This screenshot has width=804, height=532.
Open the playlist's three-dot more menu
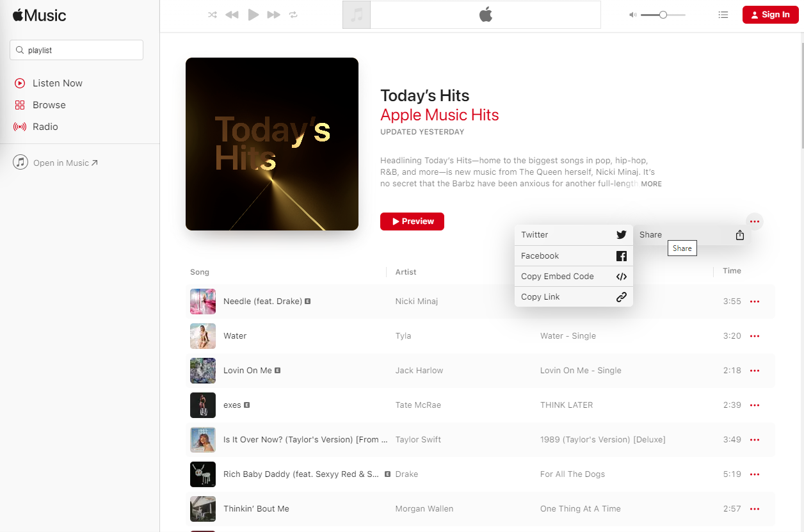point(755,222)
